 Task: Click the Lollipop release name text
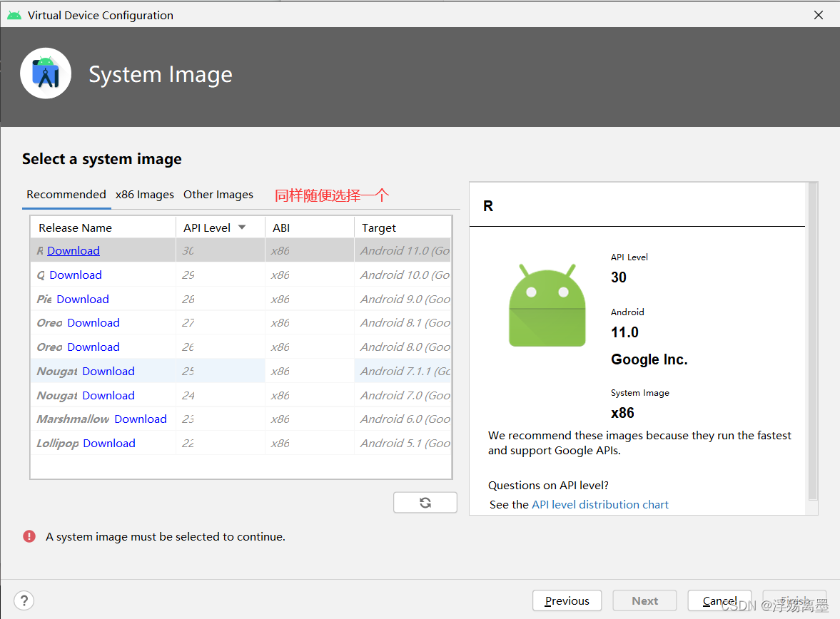click(x=57, y=444)
